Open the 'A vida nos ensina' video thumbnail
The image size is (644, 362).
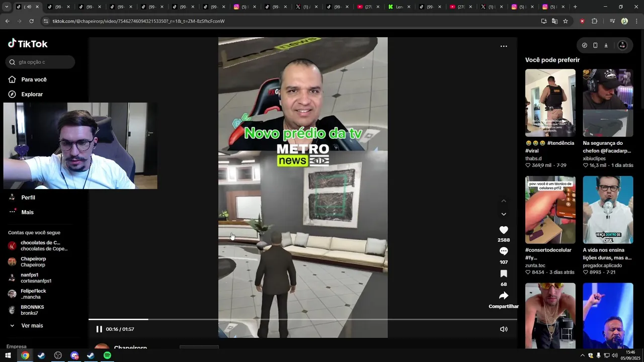608,210
